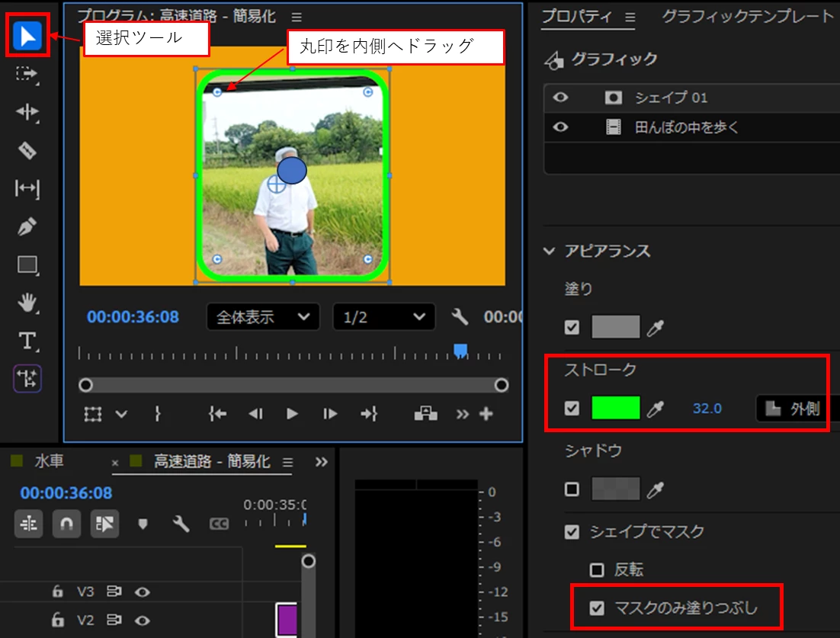Go to Out point
840x638 pixels.
pos(369,414)
